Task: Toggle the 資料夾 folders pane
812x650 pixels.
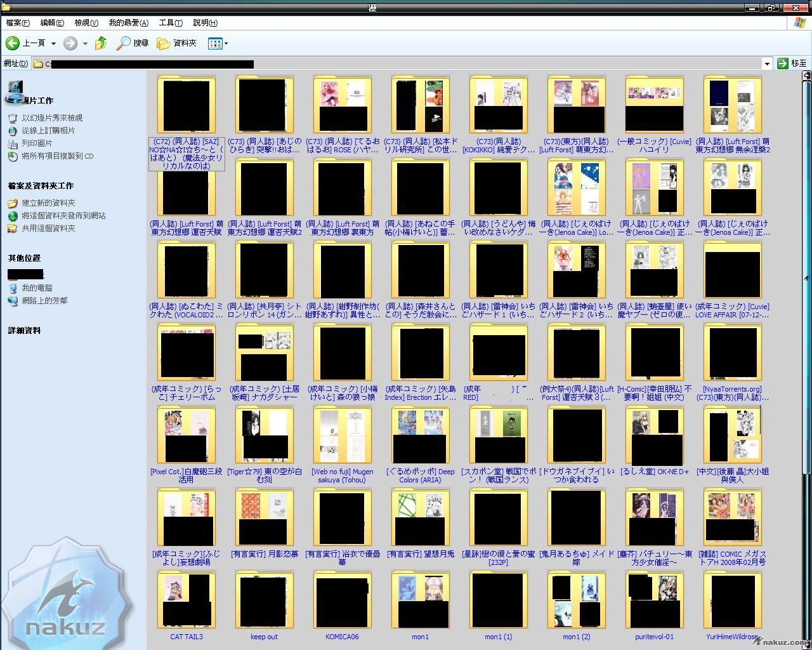Action: click(x=177, y=43)
